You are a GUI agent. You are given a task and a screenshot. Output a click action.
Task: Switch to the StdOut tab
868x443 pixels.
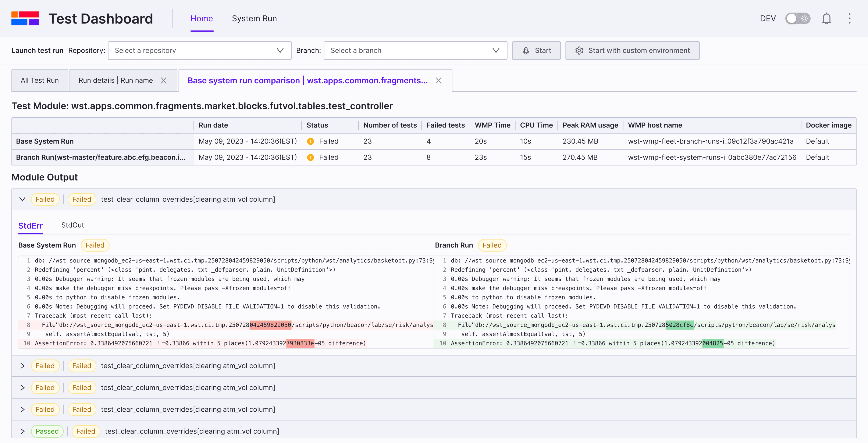pyautogui.click(x=72, y=225)
